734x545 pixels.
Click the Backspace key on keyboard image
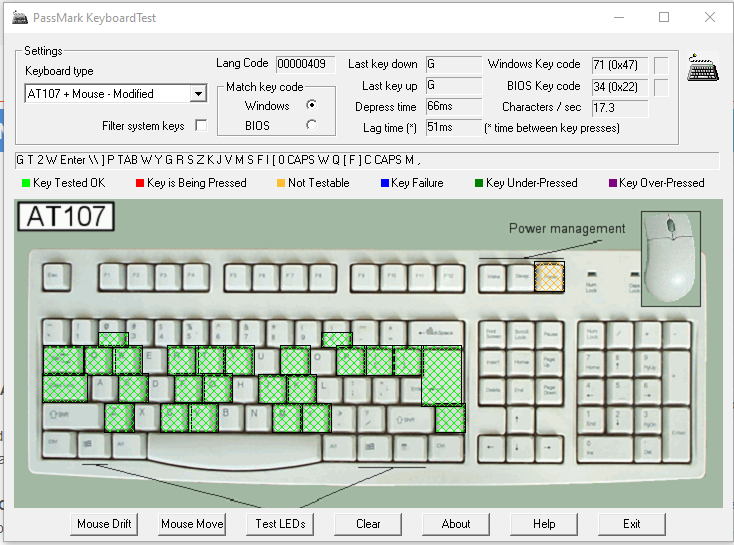coord(436,333)
